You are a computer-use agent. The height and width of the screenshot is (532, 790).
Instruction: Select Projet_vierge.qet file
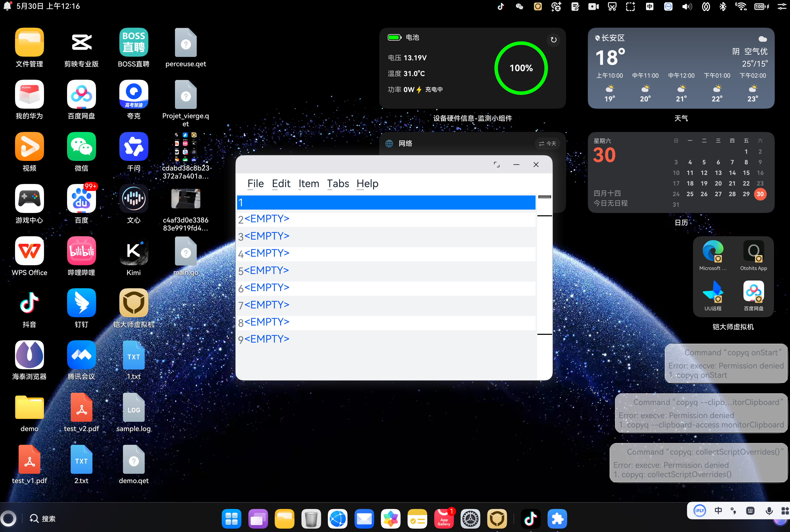coord(186,95)
